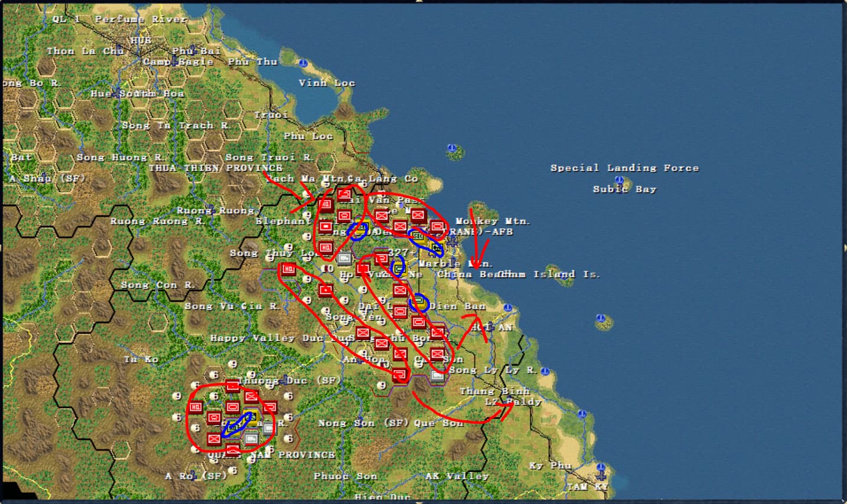This screenshot has height=504, width=847.
Task: Select yellow HQ unit in the southwest cluster
Action: click(x=233, y=428)
